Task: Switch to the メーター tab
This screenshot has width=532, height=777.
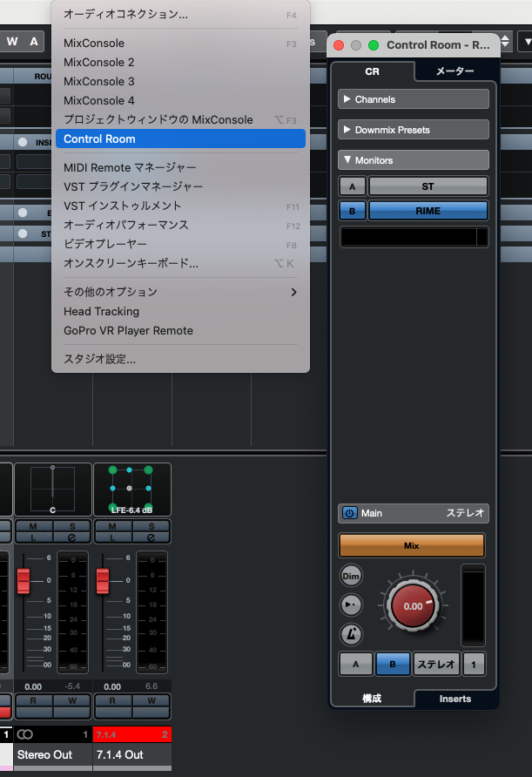Action: (455, 71)
